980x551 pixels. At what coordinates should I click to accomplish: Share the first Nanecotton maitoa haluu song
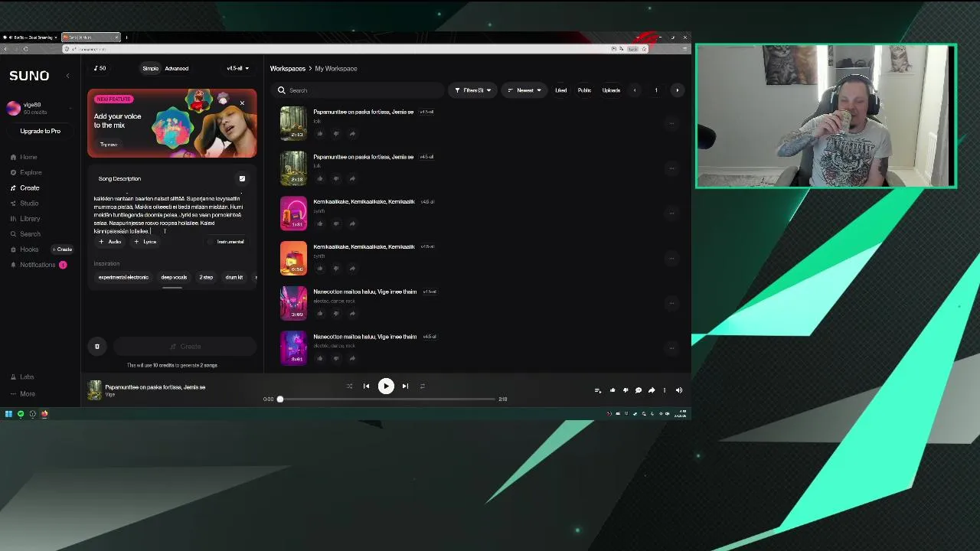click(352, 314)
